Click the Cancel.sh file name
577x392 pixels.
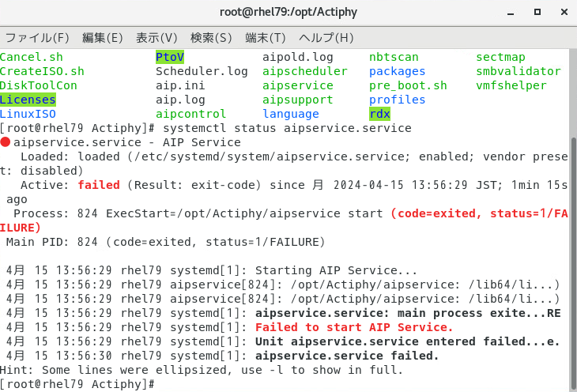point(32,57)
